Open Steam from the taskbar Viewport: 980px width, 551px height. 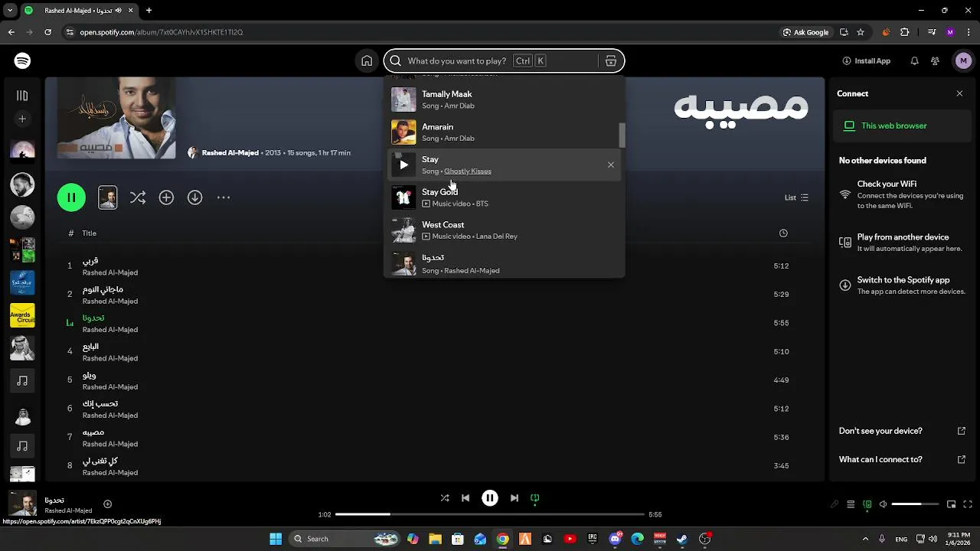coord(682,539)
